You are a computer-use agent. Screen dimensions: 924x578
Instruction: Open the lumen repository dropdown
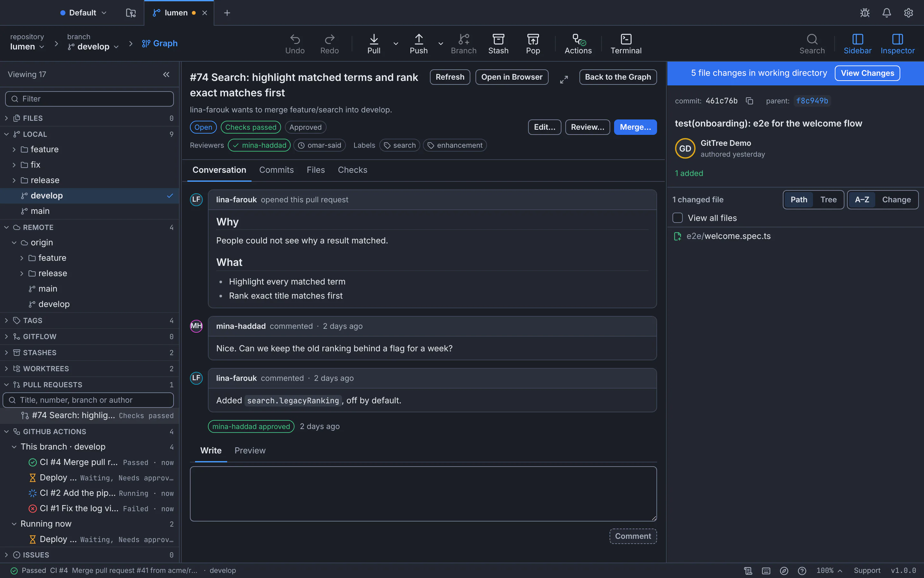click(x=27, y=47)
